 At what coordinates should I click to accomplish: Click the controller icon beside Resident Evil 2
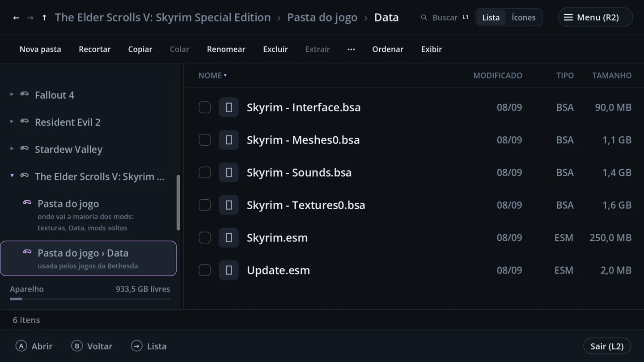click(x=25, y=122)
